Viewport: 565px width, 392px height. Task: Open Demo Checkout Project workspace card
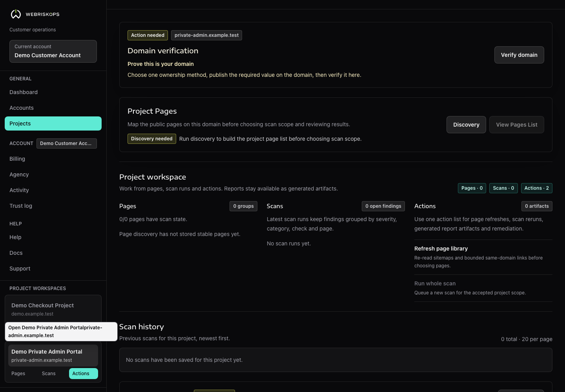[x=53, y=309]
